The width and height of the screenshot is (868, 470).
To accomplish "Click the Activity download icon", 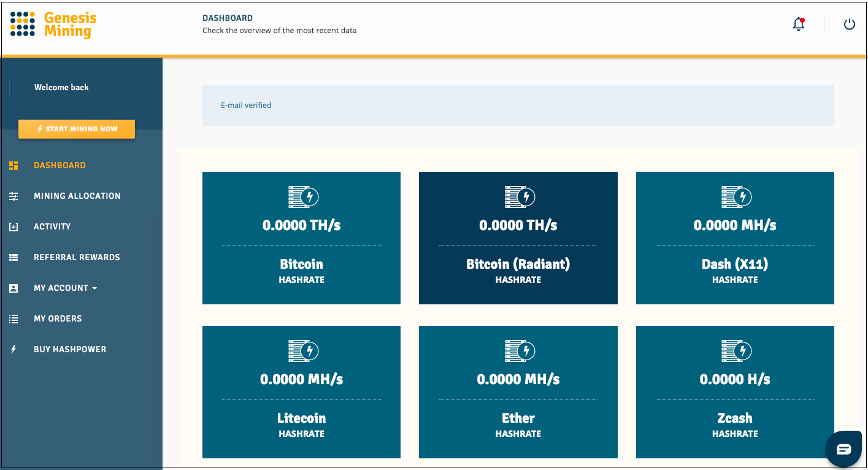I will [13, 226].
